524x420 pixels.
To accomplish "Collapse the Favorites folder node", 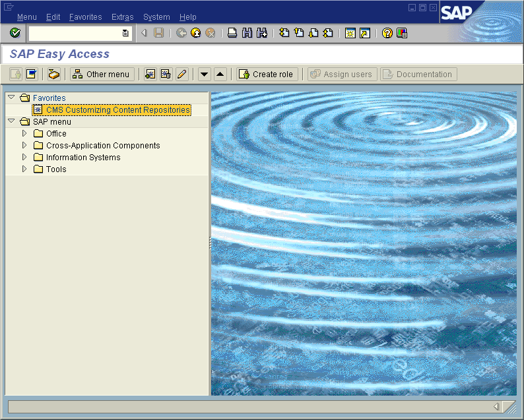I will (x=11, y=98).
